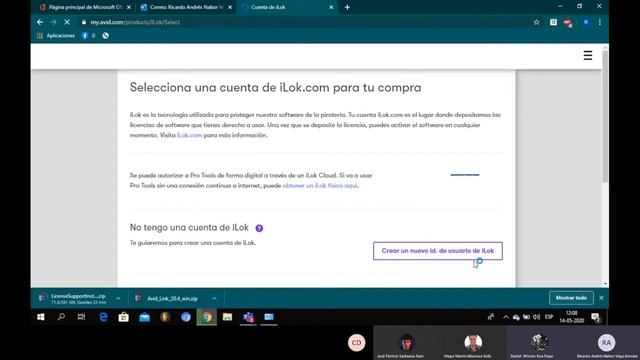Close the Cuenta de iLok tab
640x360 pixels.
(x=331, y=7)
